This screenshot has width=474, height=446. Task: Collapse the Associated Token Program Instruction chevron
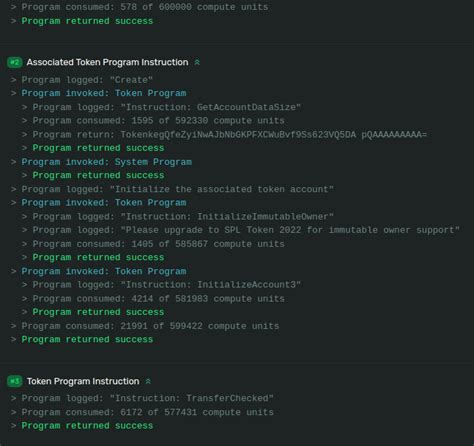click(x=197, y=62)
